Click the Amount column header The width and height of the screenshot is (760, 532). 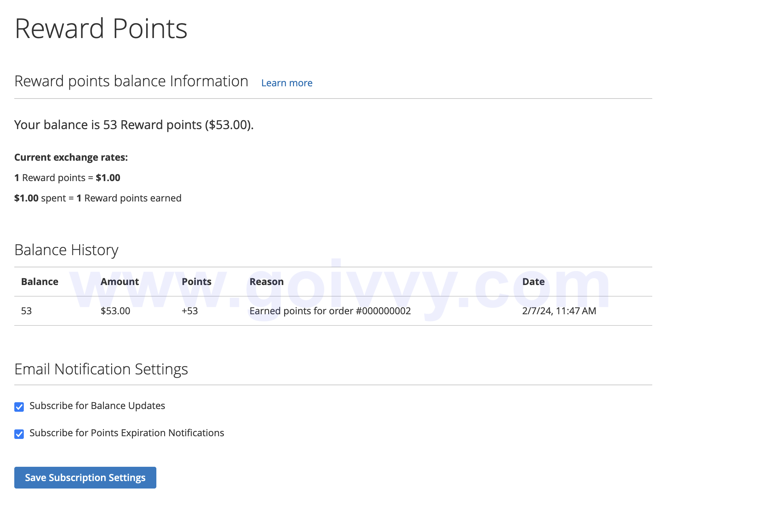120,281
